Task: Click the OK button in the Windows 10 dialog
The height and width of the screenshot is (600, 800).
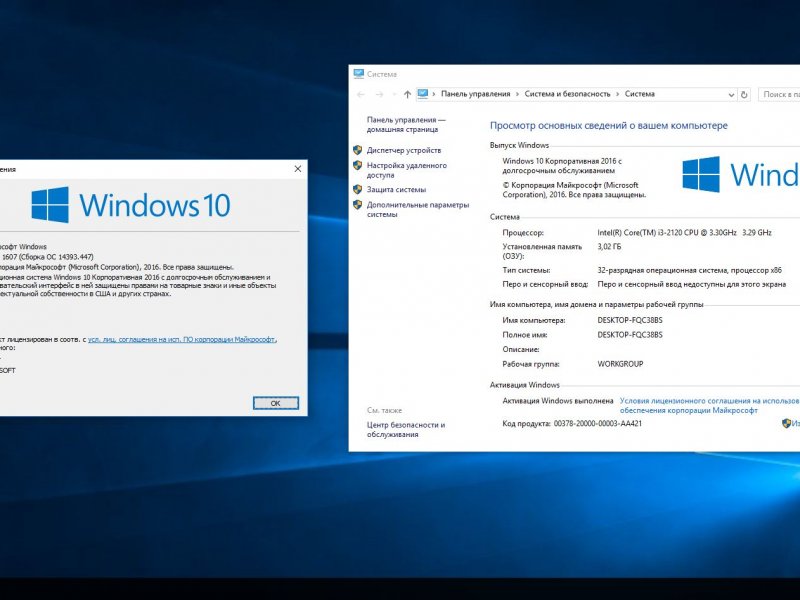Action: click(276, 403)
